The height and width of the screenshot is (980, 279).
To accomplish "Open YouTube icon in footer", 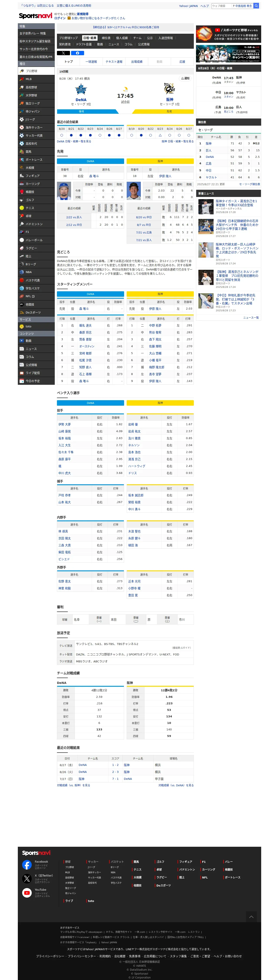I will [27, 893].
